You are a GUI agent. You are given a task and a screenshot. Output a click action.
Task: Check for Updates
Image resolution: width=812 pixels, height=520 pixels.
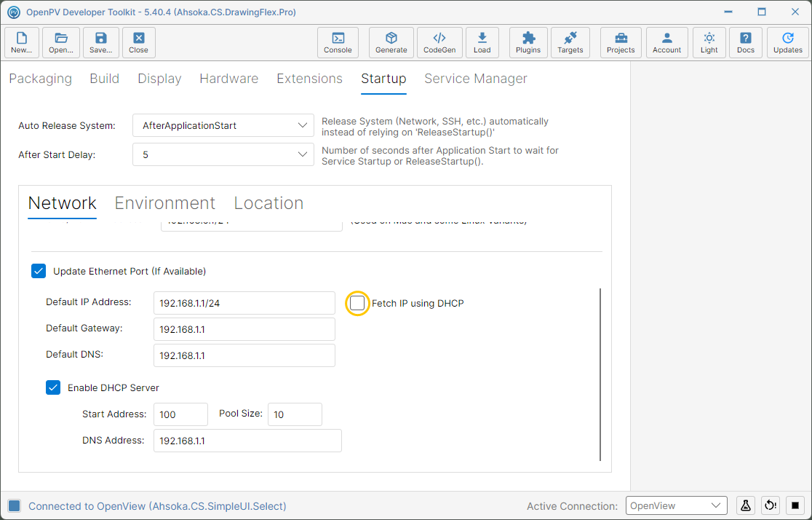(x=788, y=42)
